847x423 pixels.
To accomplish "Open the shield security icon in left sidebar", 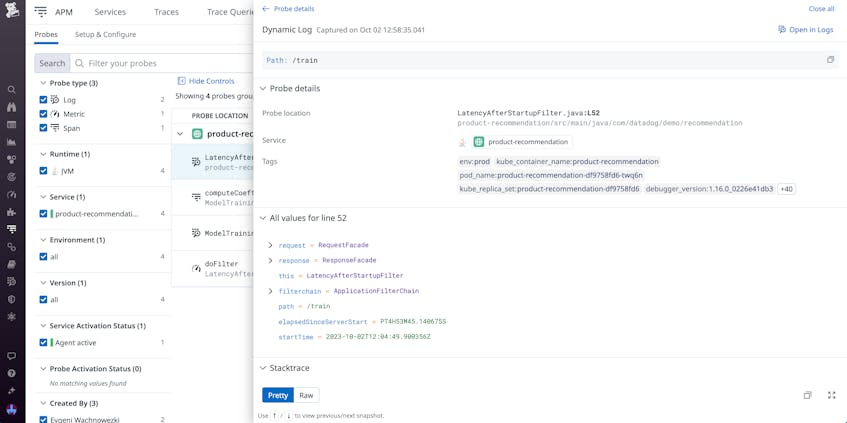I will pyautogui.click(x=11, y=299).
